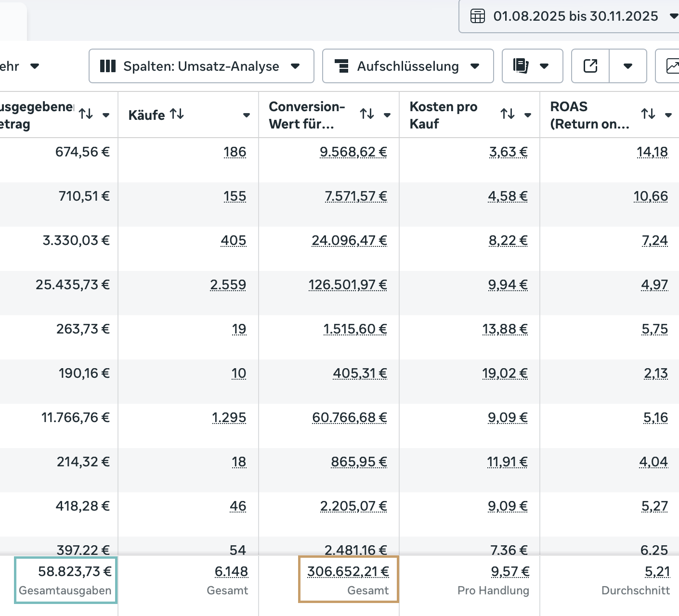The height and width of the screenshot is (616, 679).
Task: Sort by Käufe column arrows
Action: [x=177, y=115]
